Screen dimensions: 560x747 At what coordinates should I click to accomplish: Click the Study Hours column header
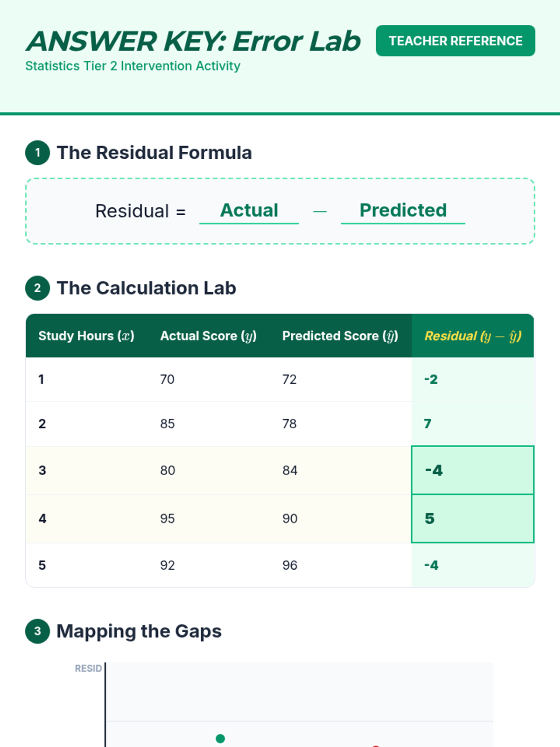[x=86, y=336]
